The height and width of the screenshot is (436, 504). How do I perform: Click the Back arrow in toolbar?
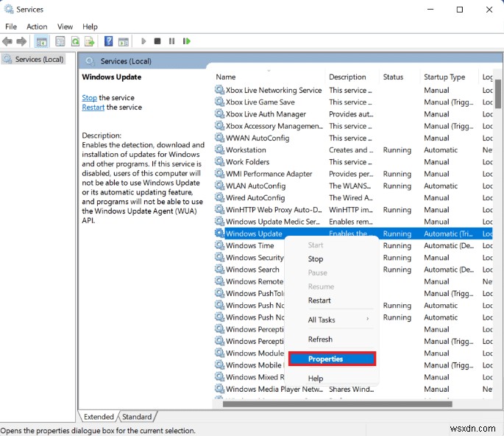click(8, 41)
